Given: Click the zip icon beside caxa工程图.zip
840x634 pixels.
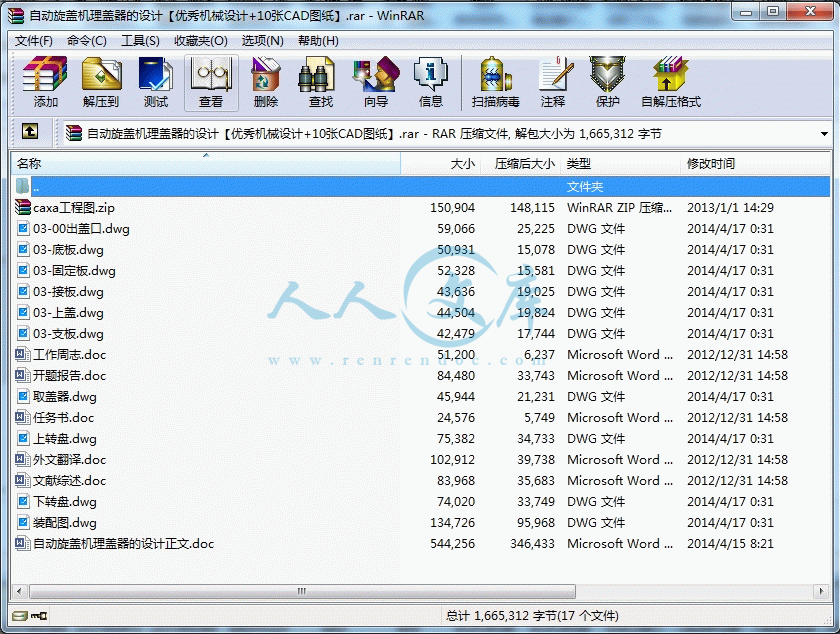Looking at the screenshot, I should coord(22,207).
